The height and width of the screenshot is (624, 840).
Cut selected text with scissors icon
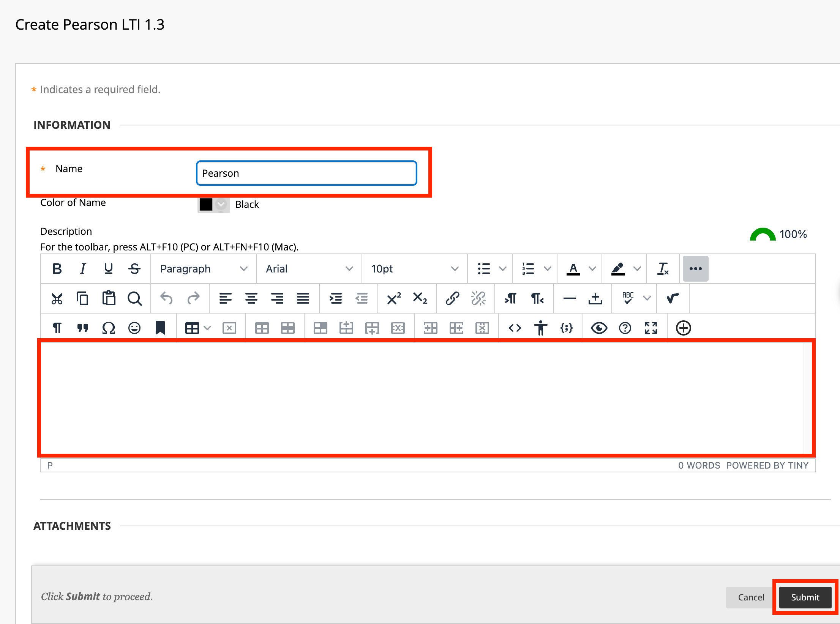pos(57,298)
